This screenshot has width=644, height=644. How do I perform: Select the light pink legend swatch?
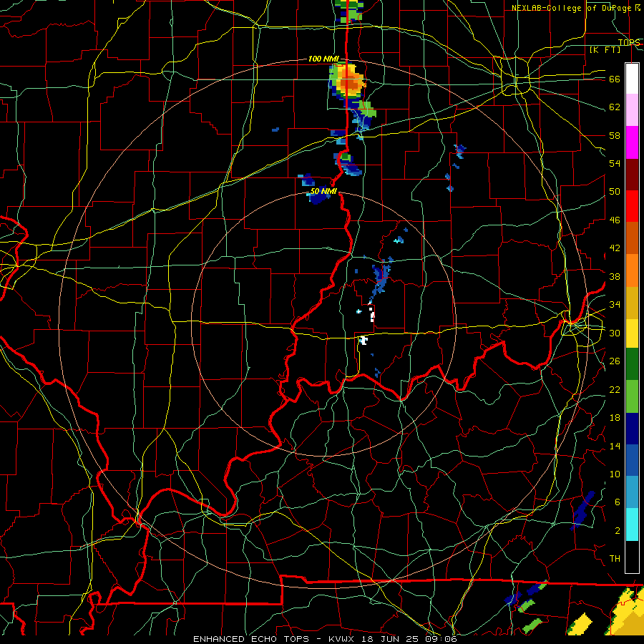coord(632,109)
